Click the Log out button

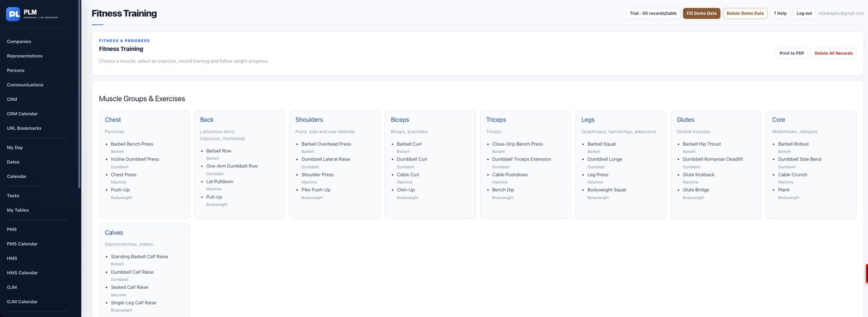coord(804,14)
